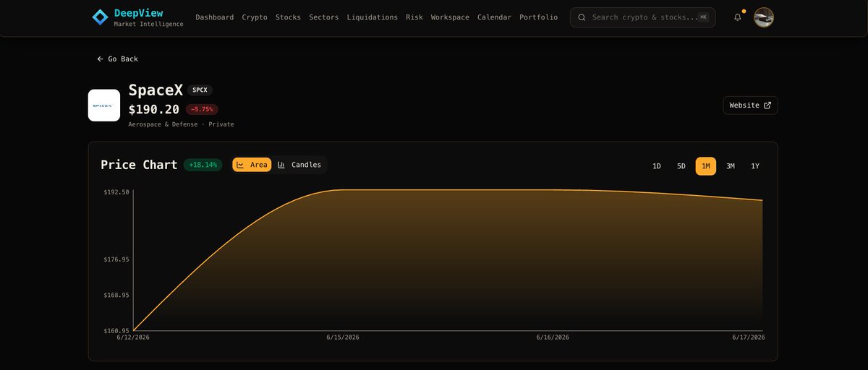Switch chart to Area view
868x370 pixels.
[252, 165]
